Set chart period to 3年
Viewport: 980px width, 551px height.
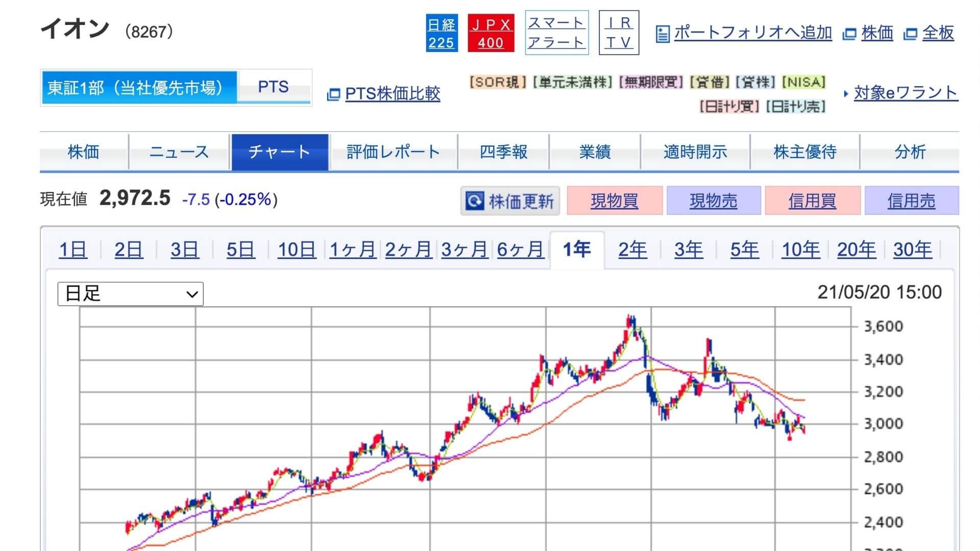tap(689, 249)
